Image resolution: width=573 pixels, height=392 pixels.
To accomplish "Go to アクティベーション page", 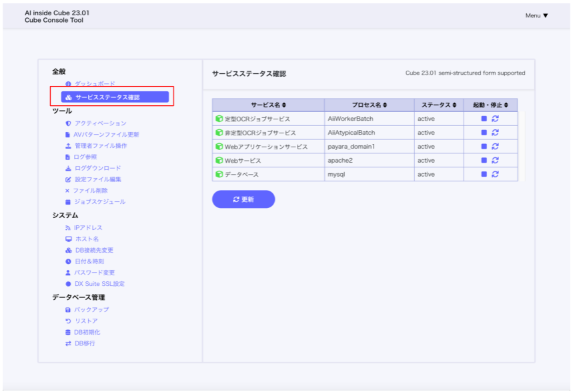I will pos(100,123).
